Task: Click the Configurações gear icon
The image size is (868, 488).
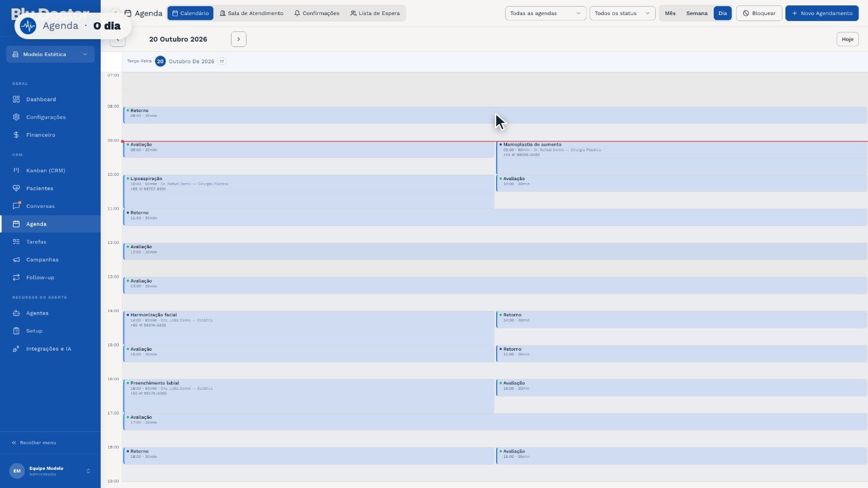Action: [x=16, y=117]
